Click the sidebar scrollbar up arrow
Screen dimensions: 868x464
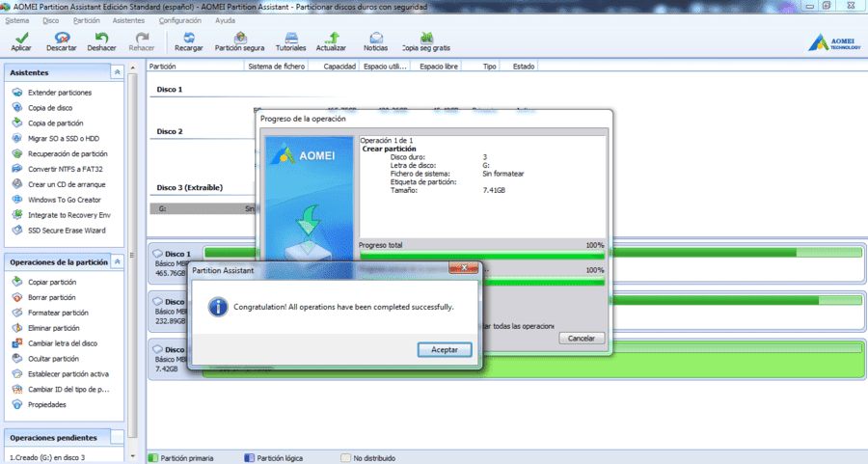pyautogui.click(x=133, y=68)
